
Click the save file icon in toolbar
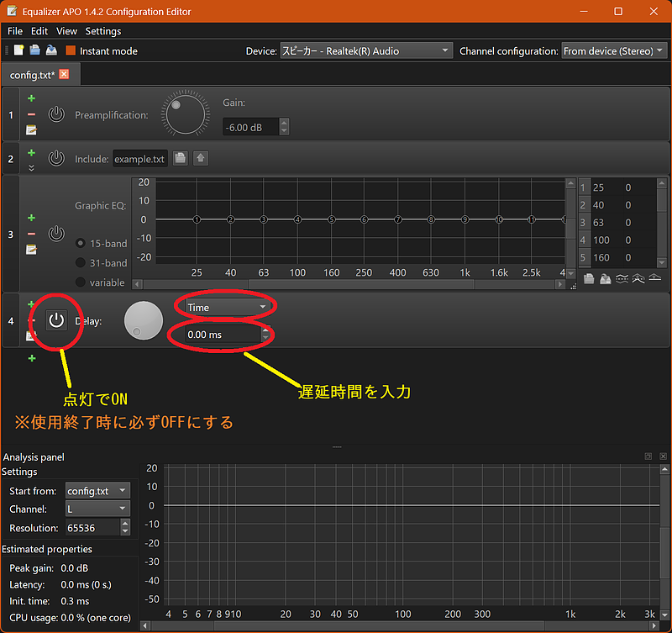point(51,50)
